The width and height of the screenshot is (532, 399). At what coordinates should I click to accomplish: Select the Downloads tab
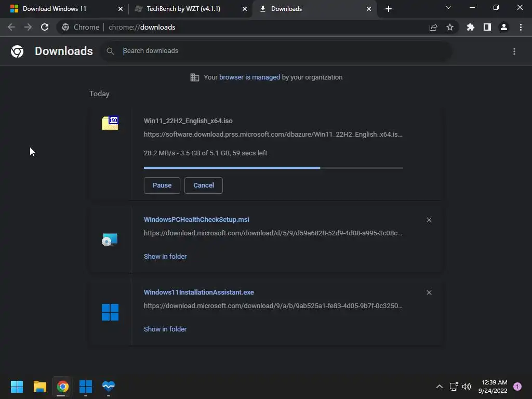pos(314,9)
